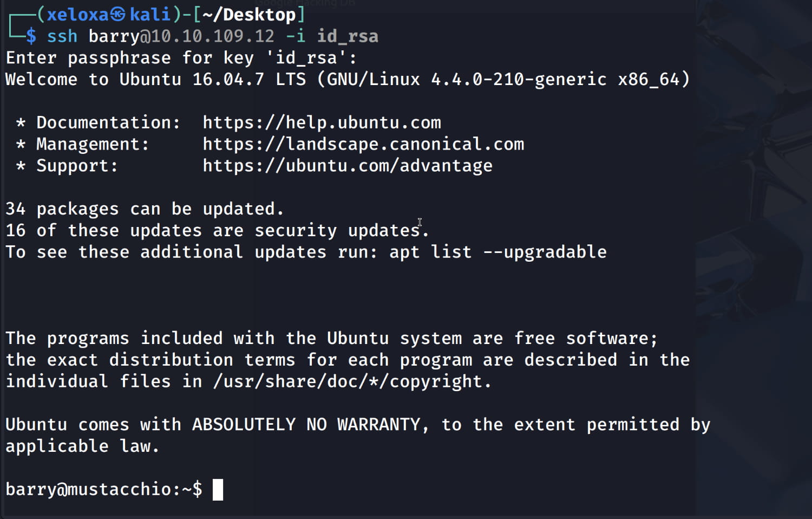Click the block cursor after barry@mustacchio prompt
The image size is (812, 519).
[x=218, y=490]
